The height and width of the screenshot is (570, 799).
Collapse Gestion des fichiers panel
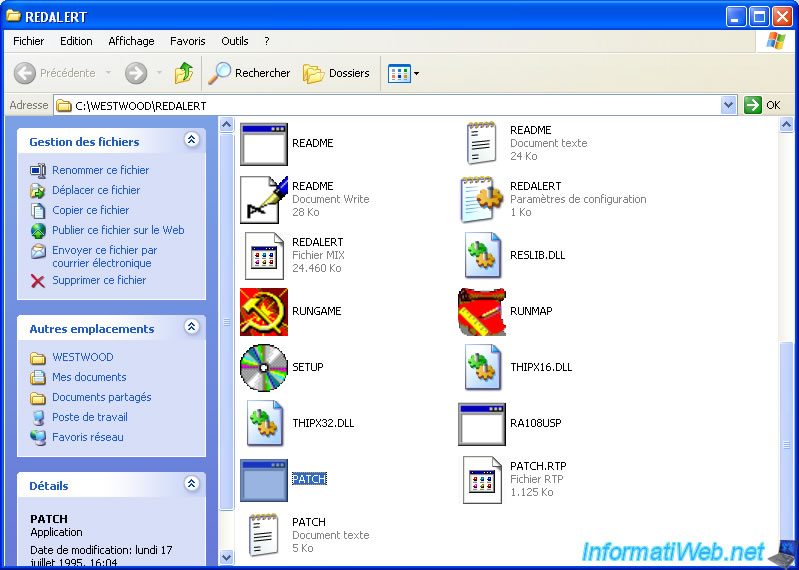tap(192, 139)
